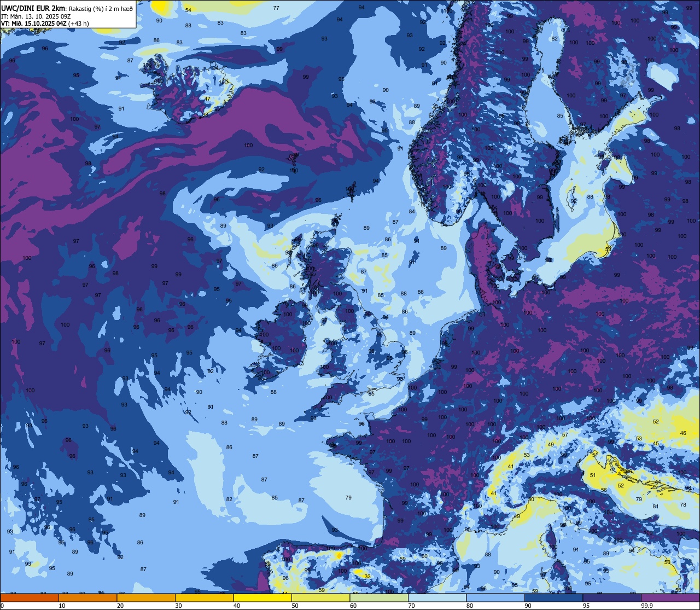The height and width of the screenshot is (610, 700).
Task: Click the 80–90 light blue legend swatch
Action: click(495, 597)
